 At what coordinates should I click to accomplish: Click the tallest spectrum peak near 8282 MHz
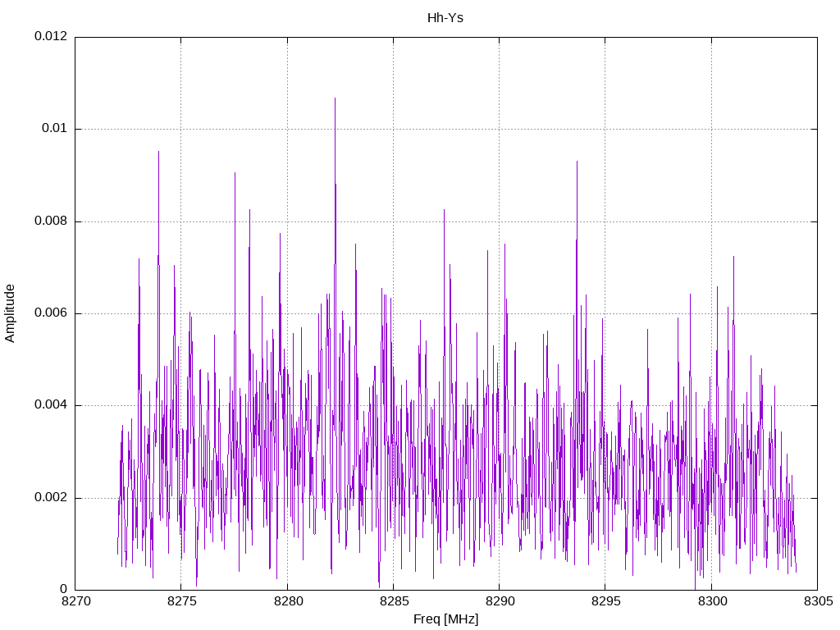click(336, 98)
